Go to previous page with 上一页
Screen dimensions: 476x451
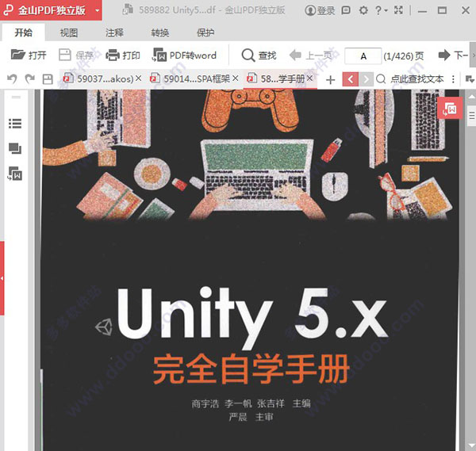point(310,55)
